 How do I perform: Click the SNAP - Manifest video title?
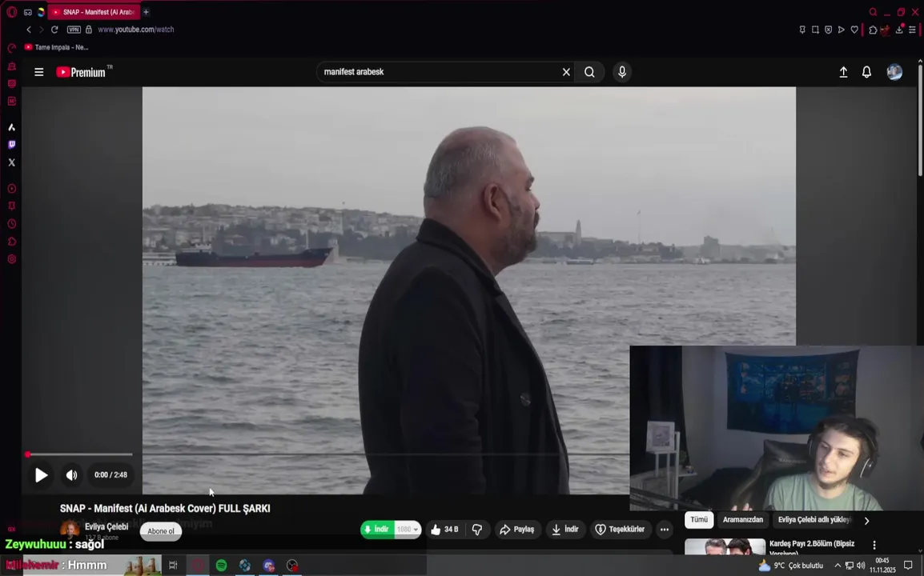coord(165,508)
